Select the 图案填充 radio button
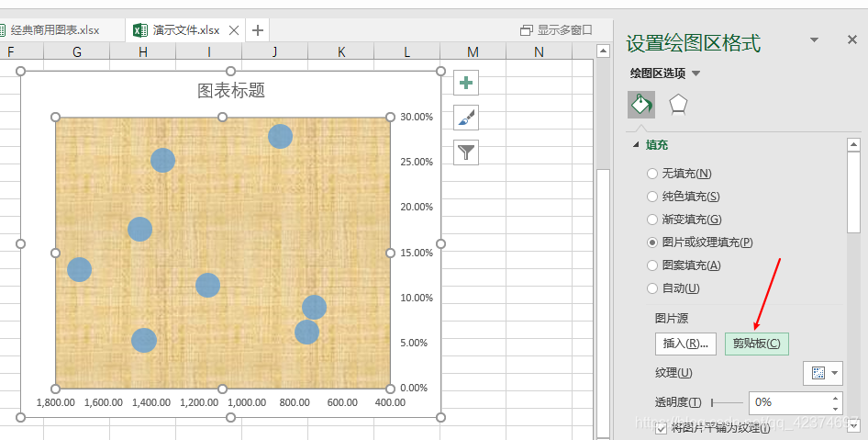This screenshot has height=440, width=868. 652,265
